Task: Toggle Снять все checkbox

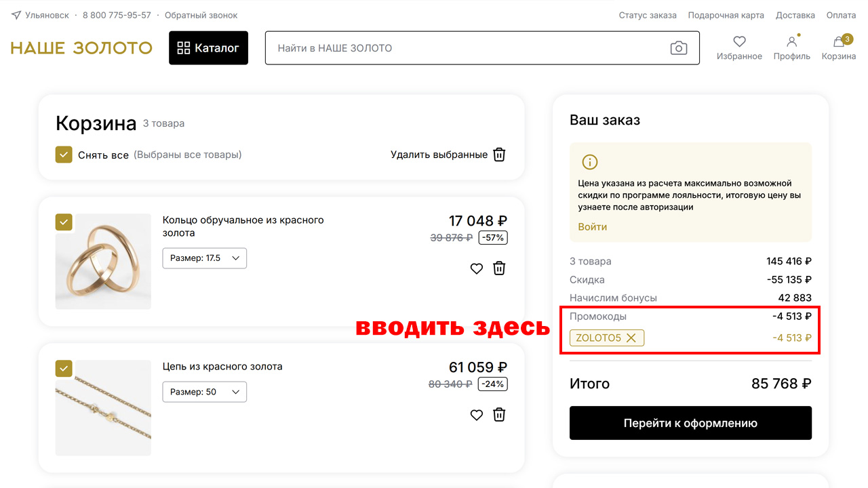Action: [x=64, y=155]
